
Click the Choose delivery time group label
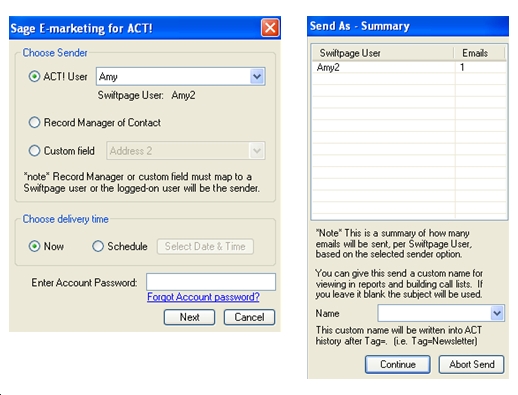pos(66,219)
